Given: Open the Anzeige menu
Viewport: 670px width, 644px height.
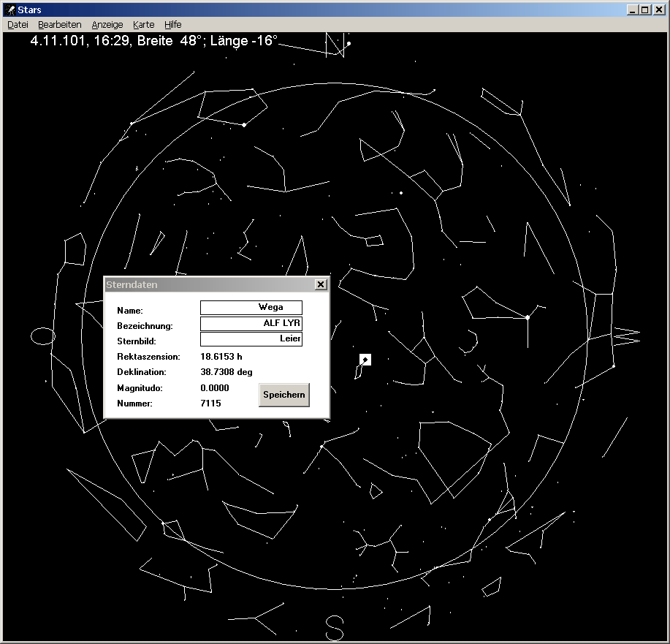Looking at the screenshot, I should point(107,25).
